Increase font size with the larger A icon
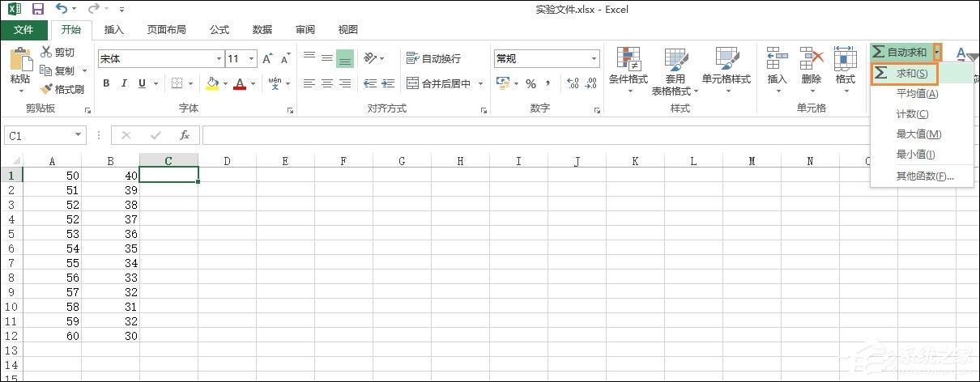 tap(267, 59)
